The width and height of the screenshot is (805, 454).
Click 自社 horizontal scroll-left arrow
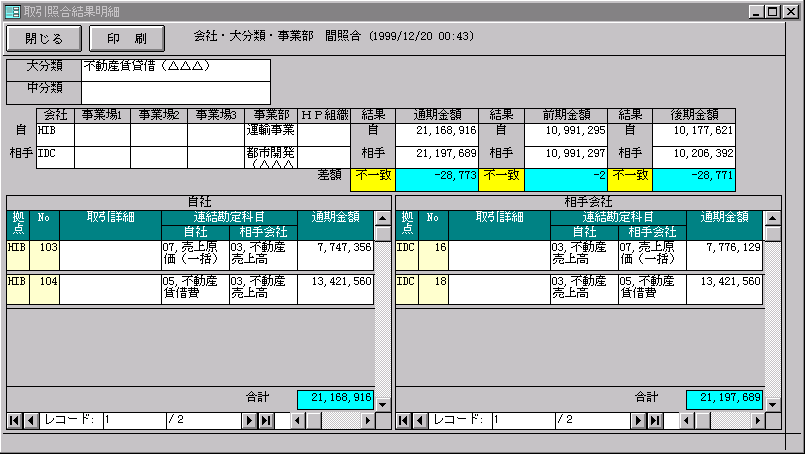298,421
